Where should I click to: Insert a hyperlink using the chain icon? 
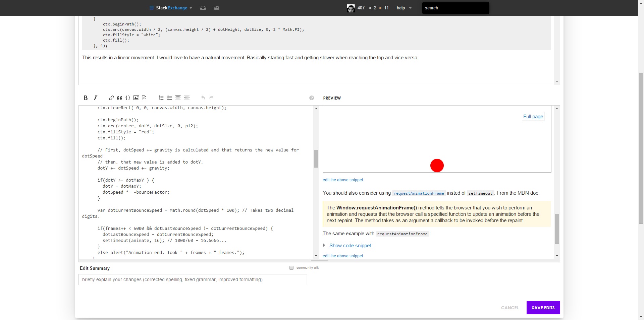111,98
